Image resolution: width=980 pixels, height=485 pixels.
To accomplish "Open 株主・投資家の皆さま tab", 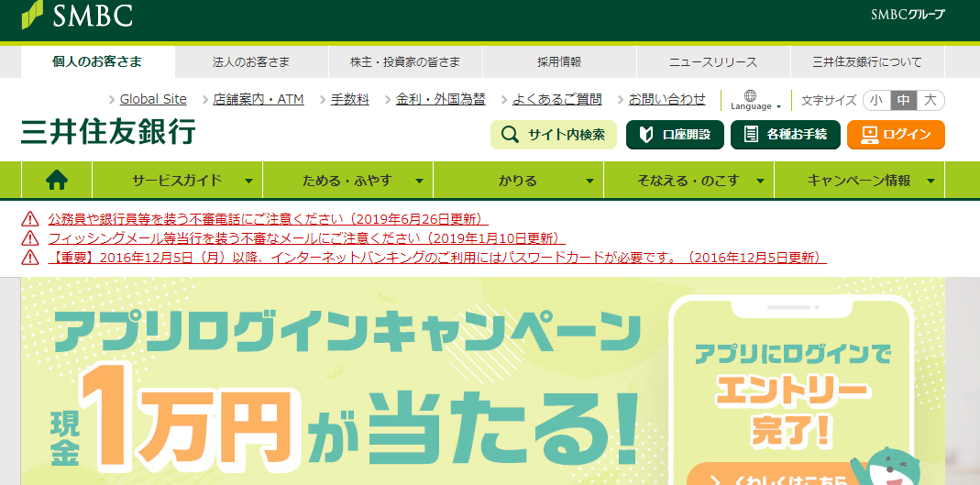I will click(405, 61).
